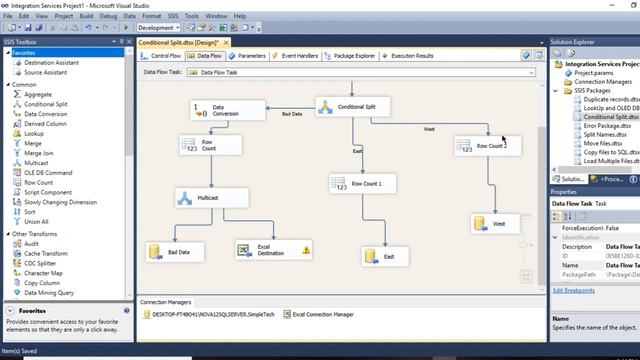This screenshot has height=360, width=640.
Task: Pick Union All in SSIS Toolbox
Action: [x=36, y=222]
